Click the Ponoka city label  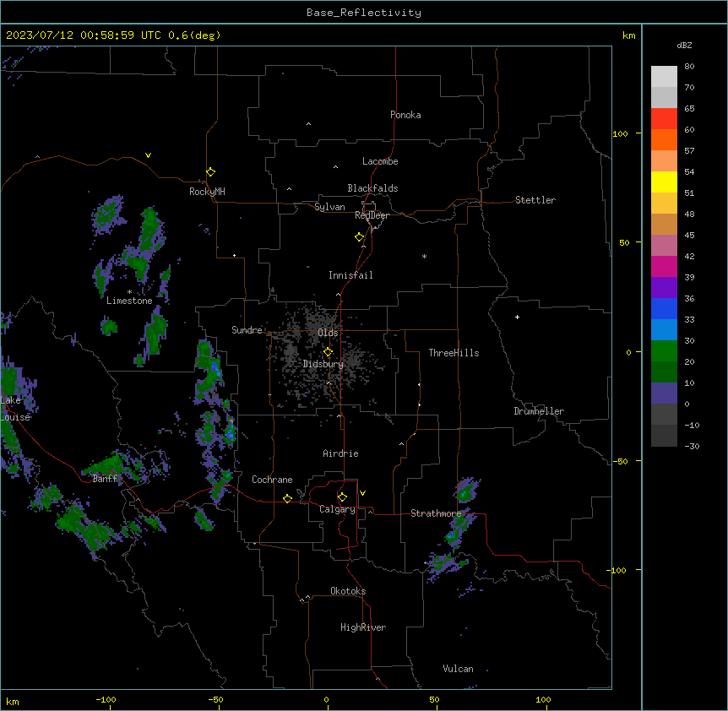(x=405, y=115)
